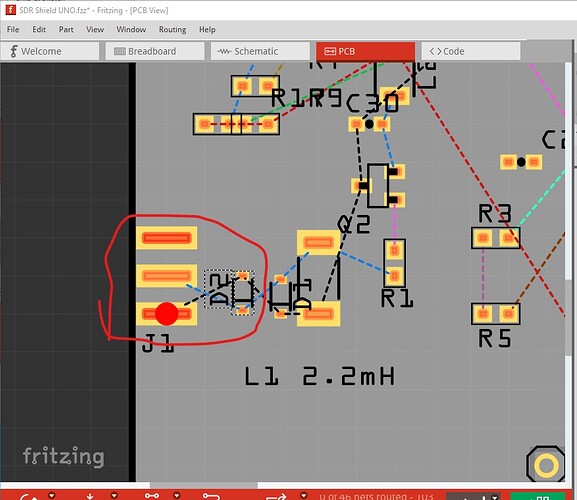Switch to the Welcome tab

click(50, 51)
